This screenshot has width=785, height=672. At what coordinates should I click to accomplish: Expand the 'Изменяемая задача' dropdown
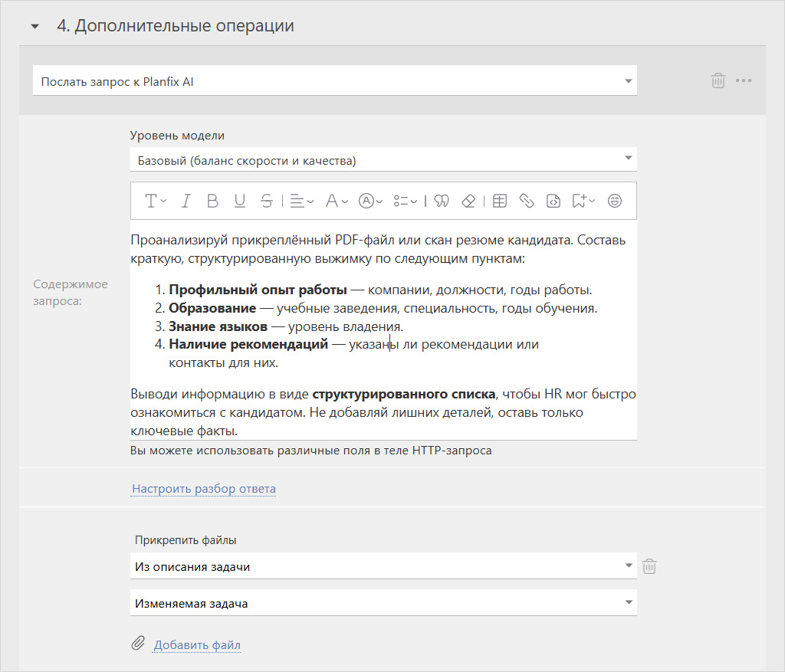tap(383, 602)
